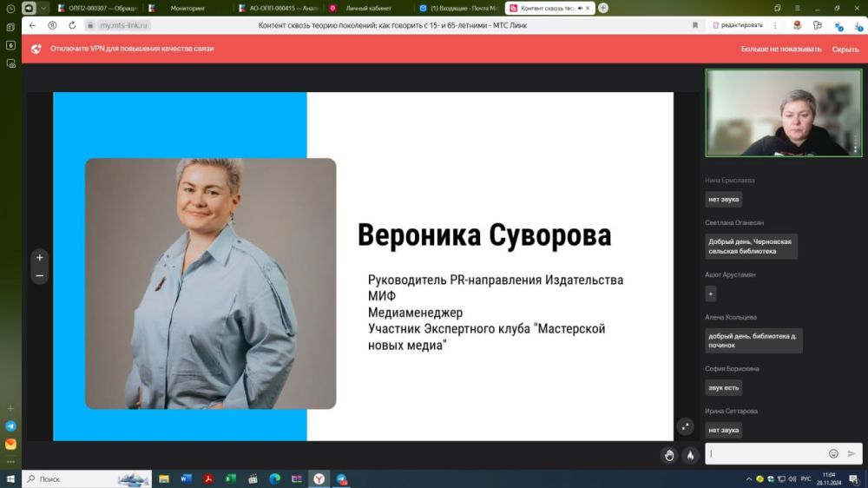Choose 'Больше не показывать' on the banner
The image size is (868, 488).
tap(780, 49)
